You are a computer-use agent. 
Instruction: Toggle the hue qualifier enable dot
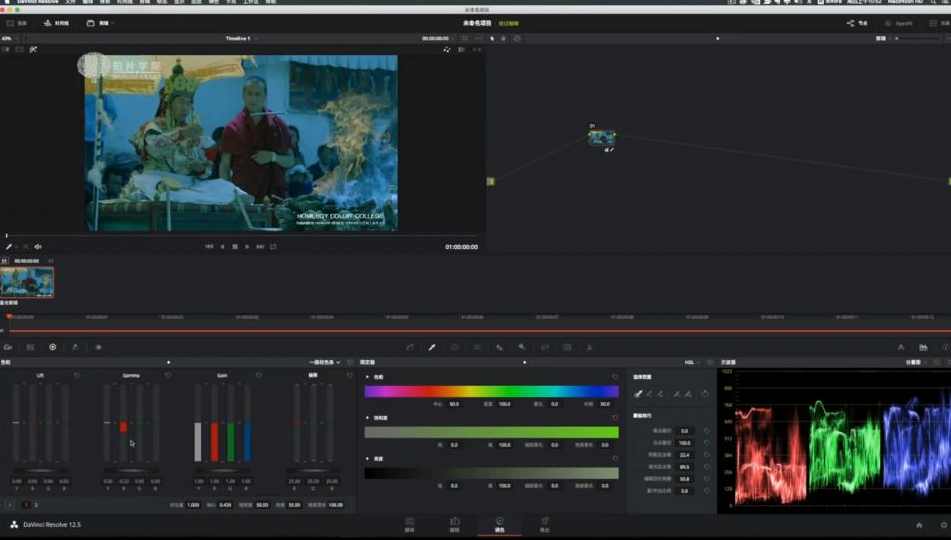(x=368, y=377)
